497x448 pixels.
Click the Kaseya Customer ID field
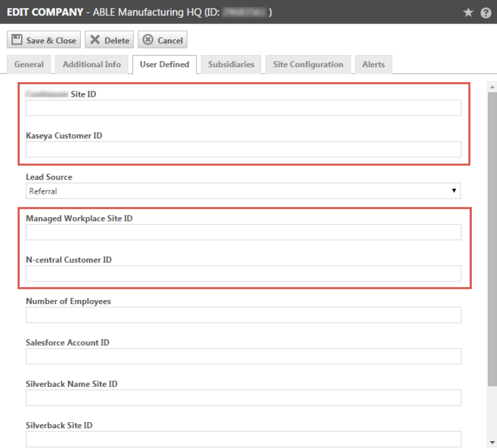pos(243,149)
